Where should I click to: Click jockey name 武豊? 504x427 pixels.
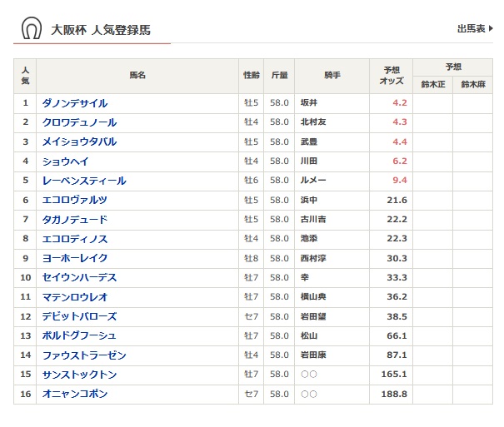pos(309,142)
